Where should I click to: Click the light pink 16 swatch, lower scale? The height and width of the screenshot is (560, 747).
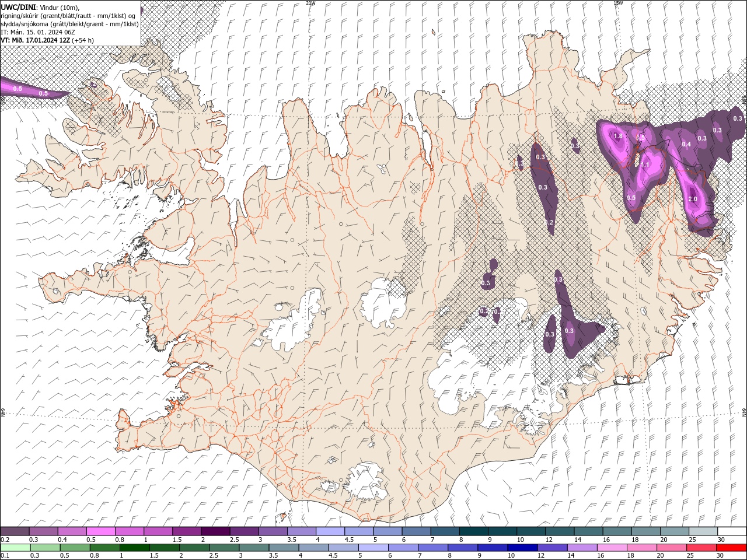point(612,548)
